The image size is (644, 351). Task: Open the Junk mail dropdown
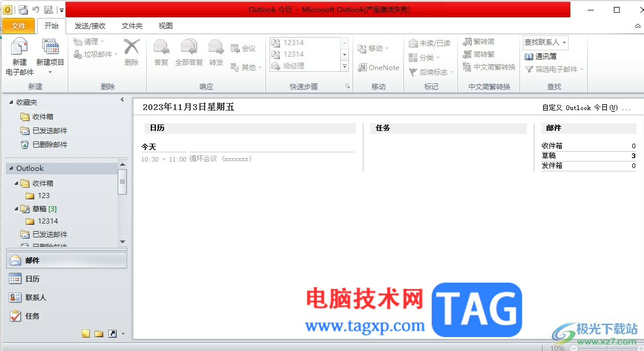pos(95,54)
